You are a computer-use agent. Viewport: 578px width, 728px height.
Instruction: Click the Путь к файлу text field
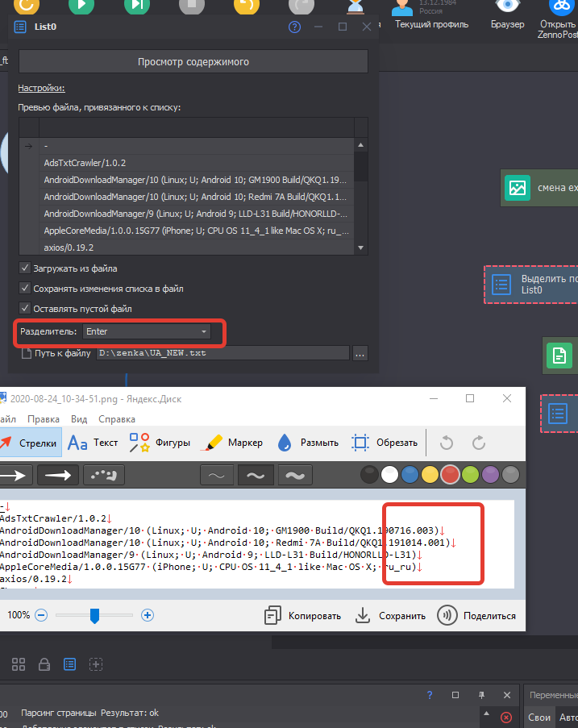coord(222,353)
